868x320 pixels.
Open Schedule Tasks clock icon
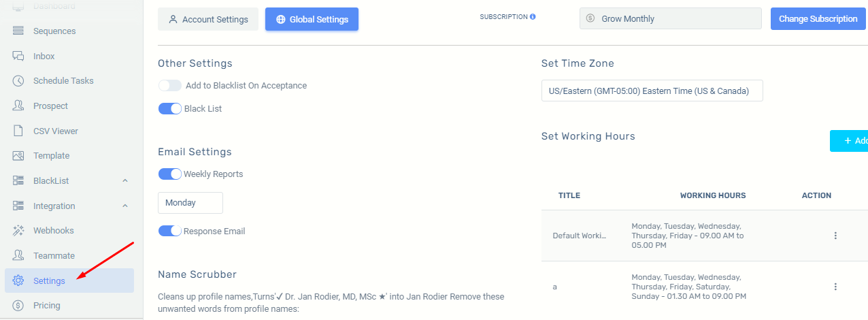point(18,81)
